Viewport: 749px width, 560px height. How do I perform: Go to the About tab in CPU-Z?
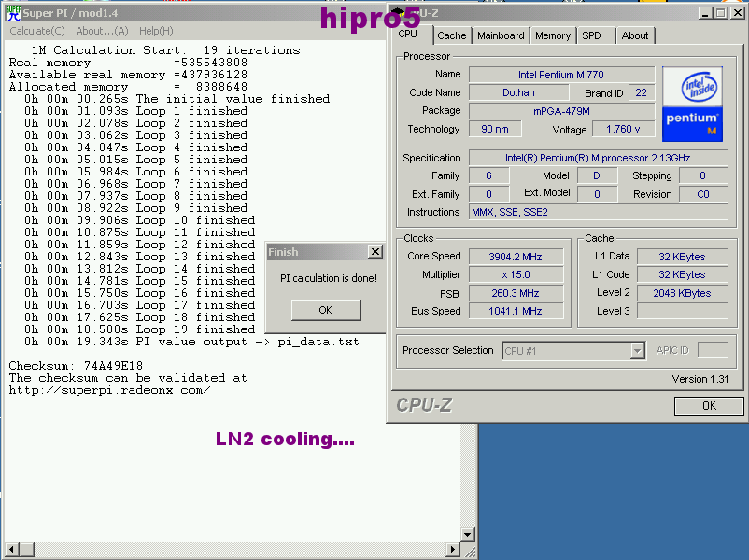pyautogui.click(x=634, y=35)
